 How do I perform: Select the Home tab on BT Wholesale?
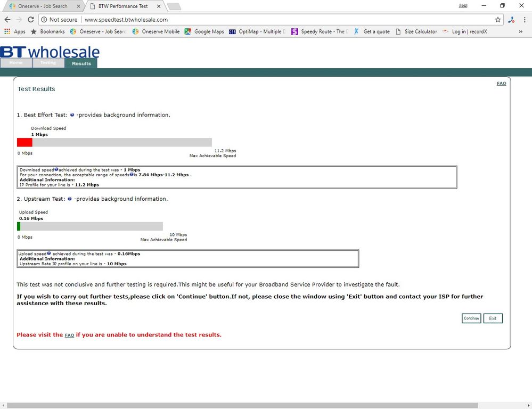click(16, 63)
